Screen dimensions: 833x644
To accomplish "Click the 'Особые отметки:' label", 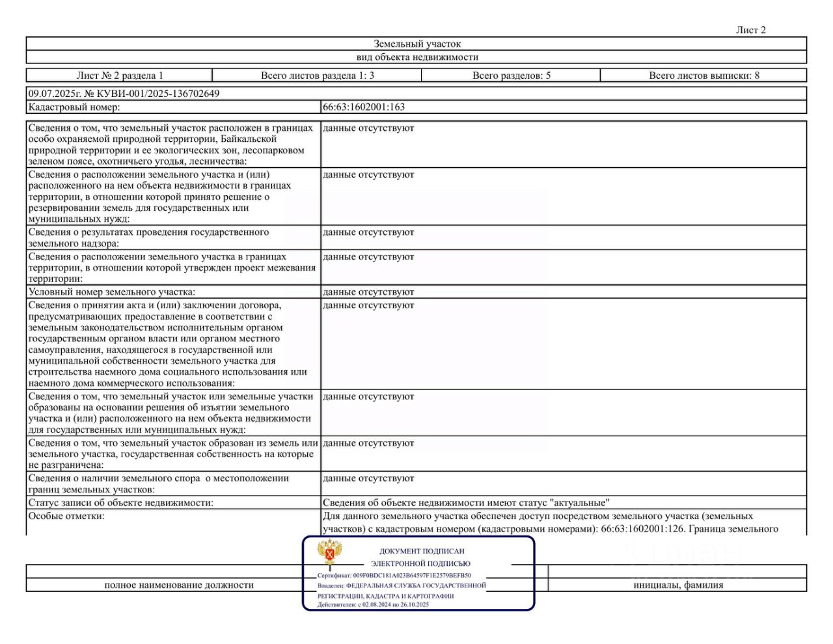I will tap(66, 516).
